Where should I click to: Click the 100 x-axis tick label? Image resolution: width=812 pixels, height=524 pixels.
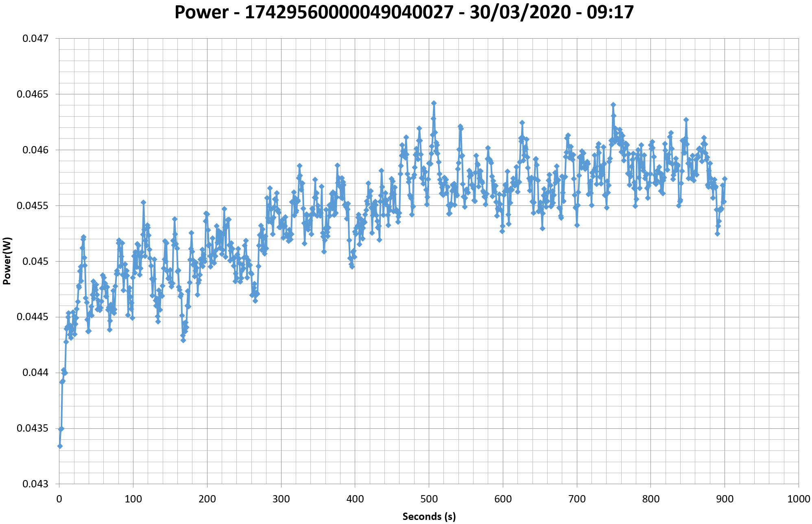[x=133, y=499]
